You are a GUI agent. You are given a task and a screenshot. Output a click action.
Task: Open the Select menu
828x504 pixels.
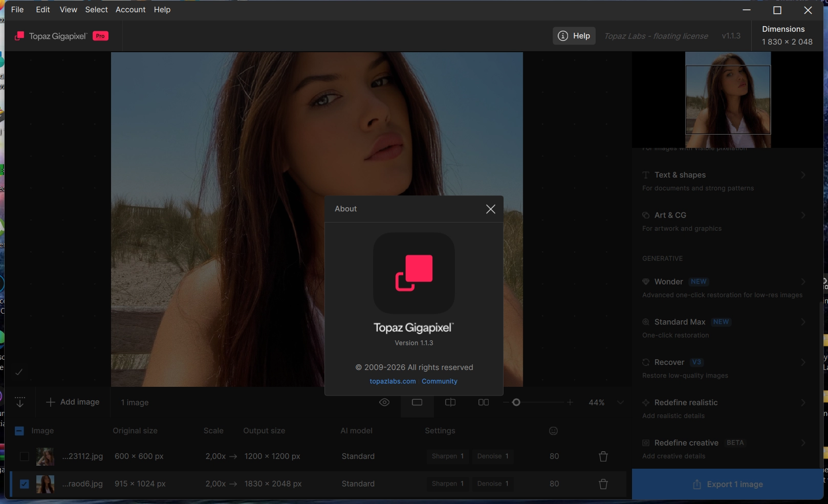pyautogui.click(x=96, y=10)
